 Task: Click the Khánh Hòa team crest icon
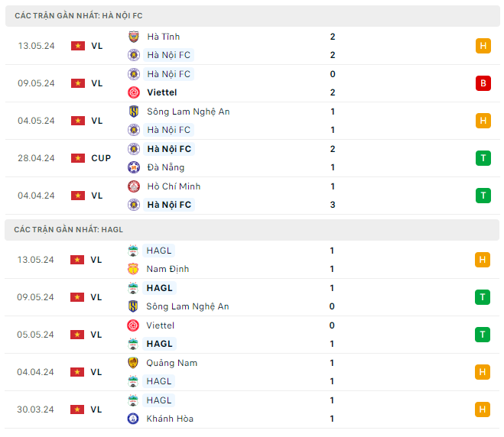point(134,419)
